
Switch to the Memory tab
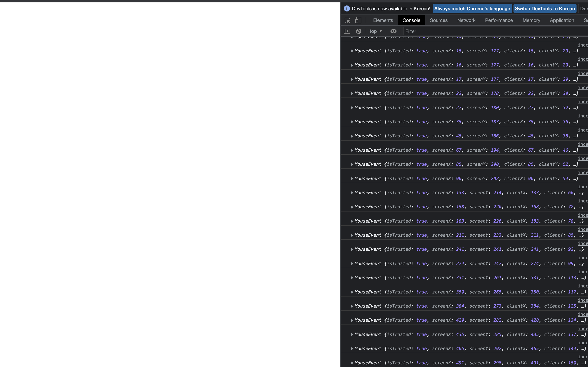pos(531,20)
